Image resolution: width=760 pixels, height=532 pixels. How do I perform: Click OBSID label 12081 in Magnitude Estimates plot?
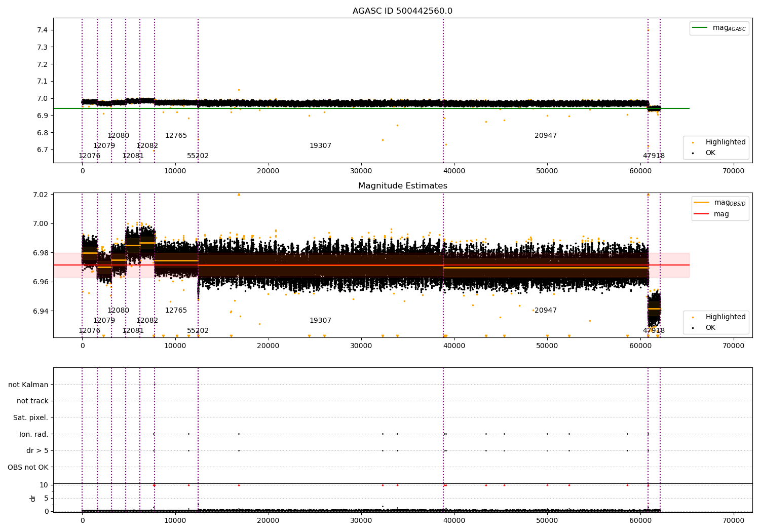(133, 331)
